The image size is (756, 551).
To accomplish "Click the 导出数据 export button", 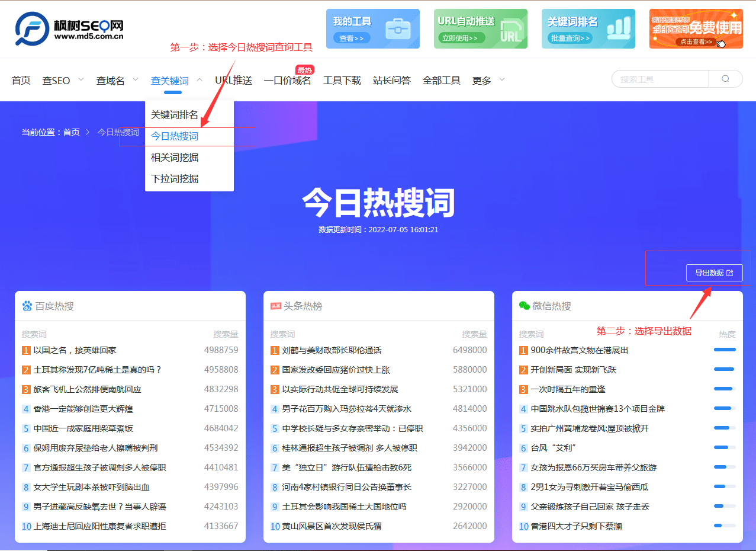I will click(x=714, y=273).
